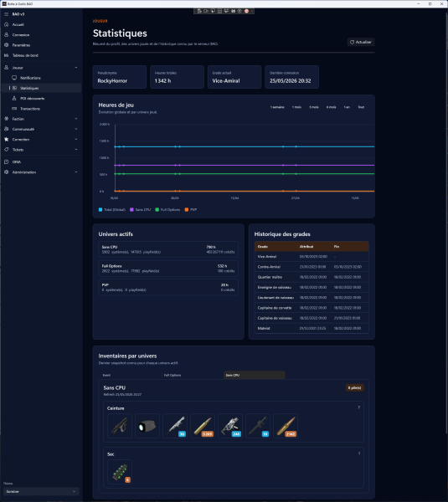
Task: Toggle the Sans CPU legend series
Action: (x=140, y=210)
